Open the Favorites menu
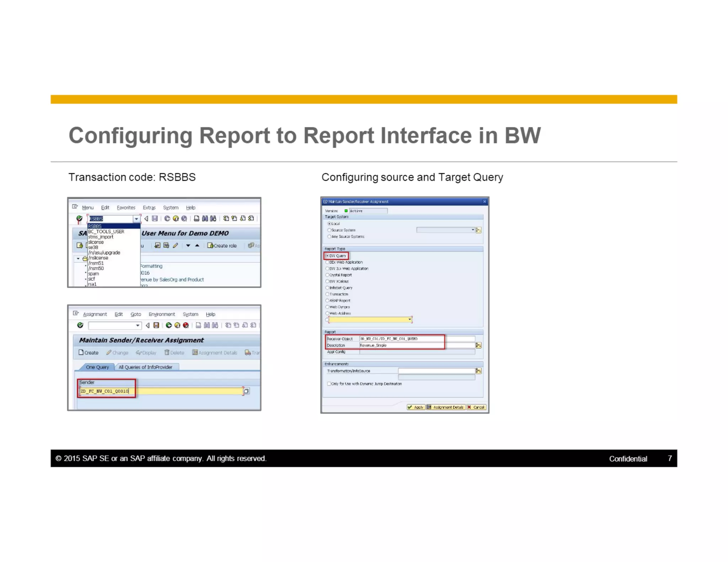728x562 pixels. pyautogui.click(x=126, y=207)
